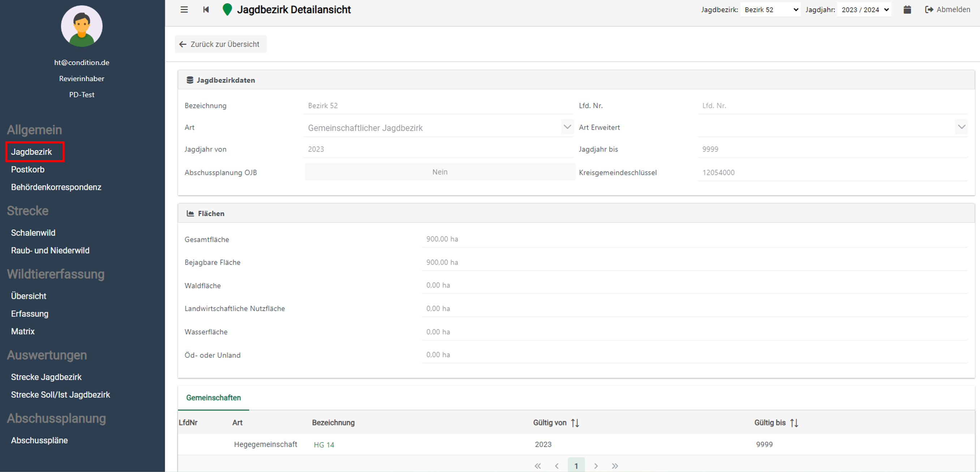Click the green map pin icon
This screenshot has height=472, width=980.
pyautogui.click(x=227, y=9)
